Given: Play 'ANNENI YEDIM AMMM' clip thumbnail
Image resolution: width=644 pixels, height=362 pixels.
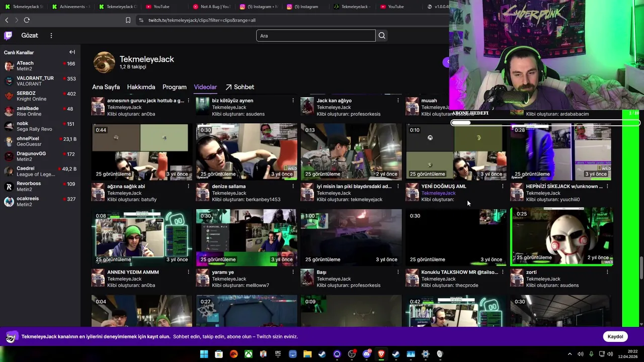Looking at the screenshot, I should [142, 237].
